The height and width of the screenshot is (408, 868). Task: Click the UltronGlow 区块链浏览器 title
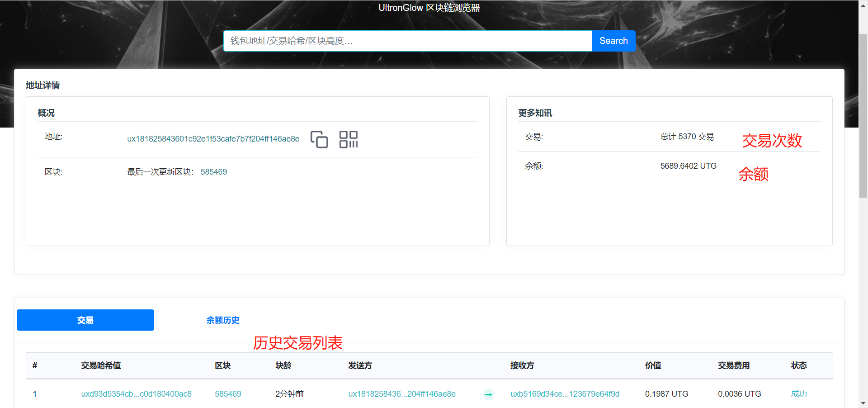(x=429, y=8)
